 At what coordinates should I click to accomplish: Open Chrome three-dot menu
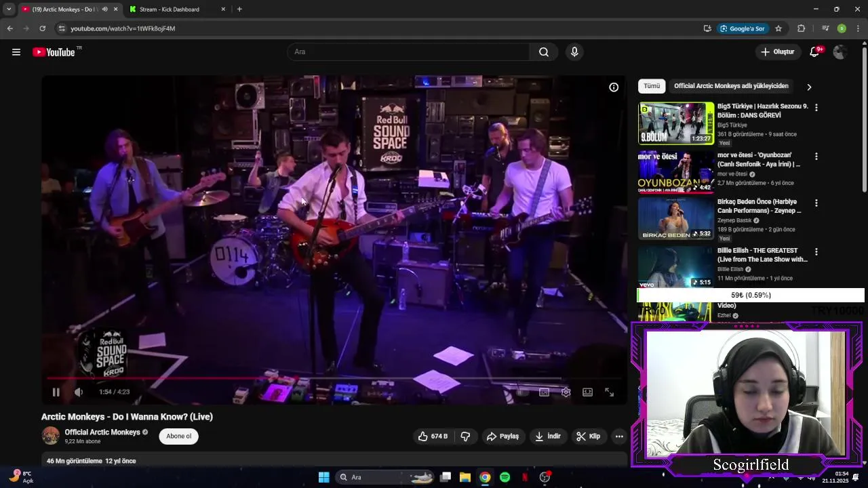pyautogui.click(x=859, y=28)
